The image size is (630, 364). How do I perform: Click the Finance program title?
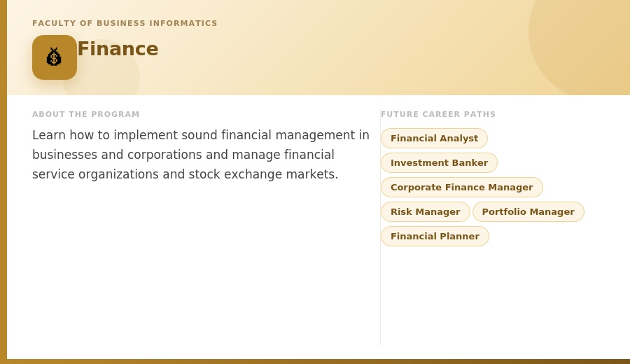click(118, 49)
